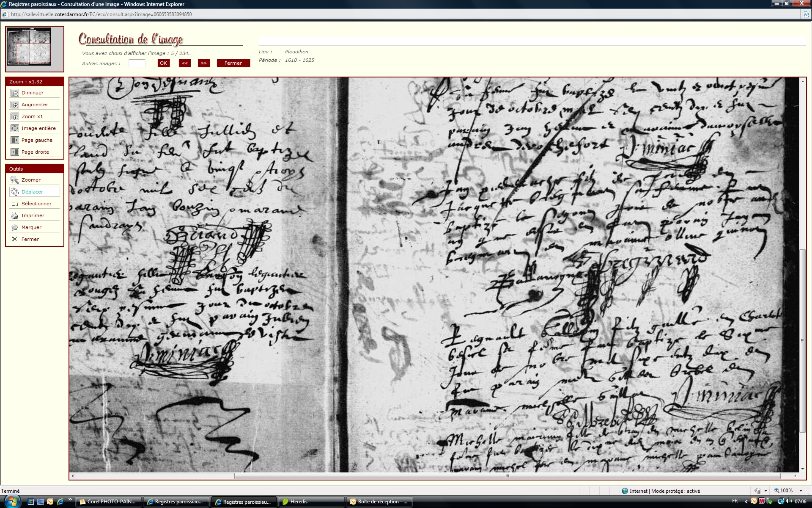Activate the Déplacer hand tool

(15, 192)
